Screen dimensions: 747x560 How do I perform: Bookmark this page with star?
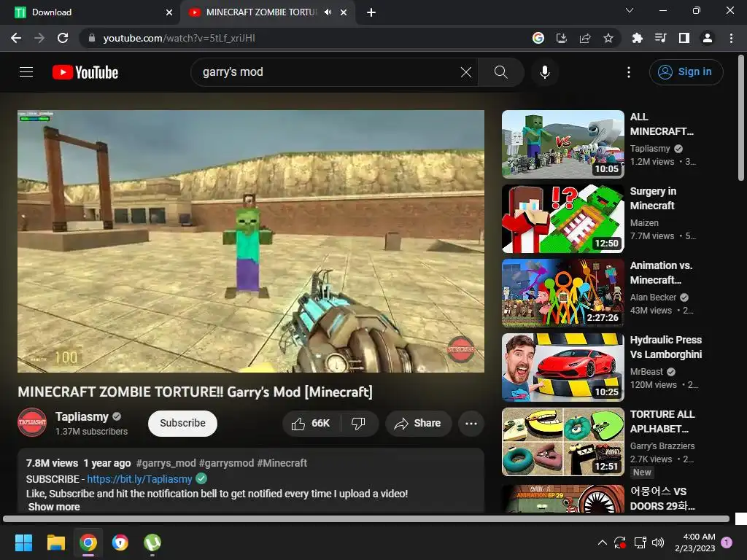(x=608, y=38)
